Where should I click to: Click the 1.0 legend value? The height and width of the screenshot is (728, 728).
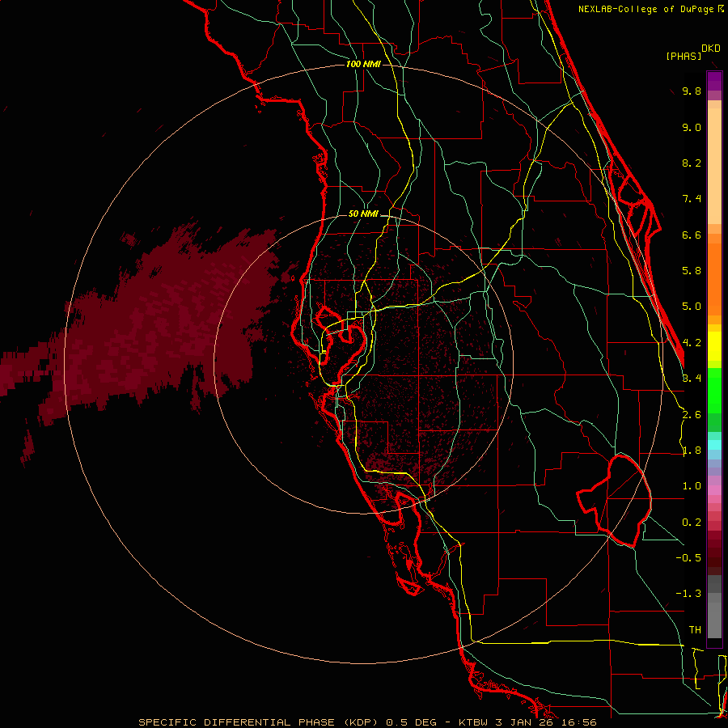point(692,486)
